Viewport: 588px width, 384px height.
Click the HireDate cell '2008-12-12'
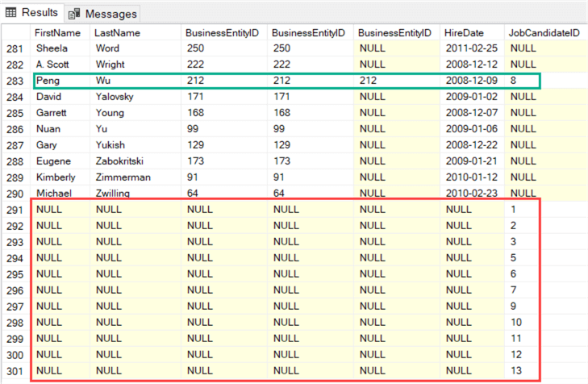pyautogui.click(x=472, y=65)
